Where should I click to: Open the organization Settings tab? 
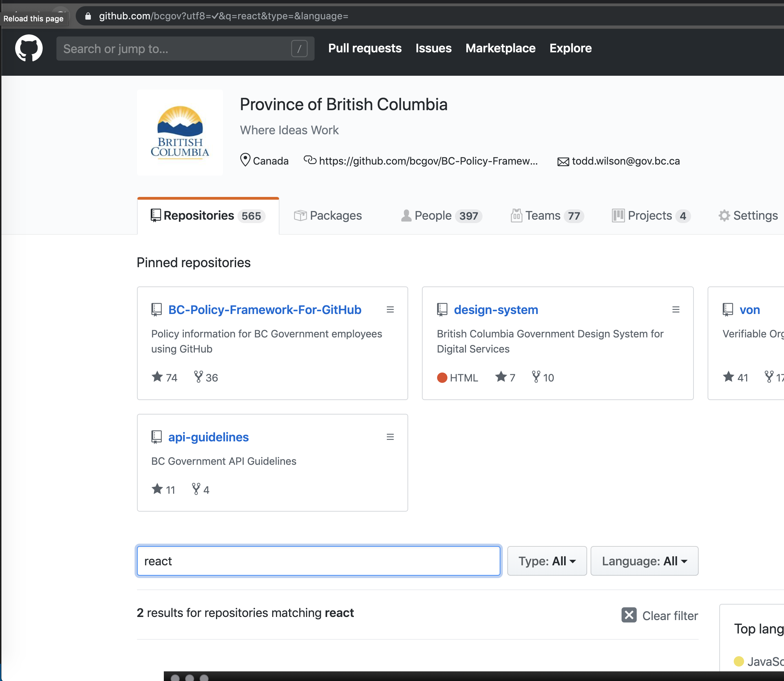click(748, 216)
